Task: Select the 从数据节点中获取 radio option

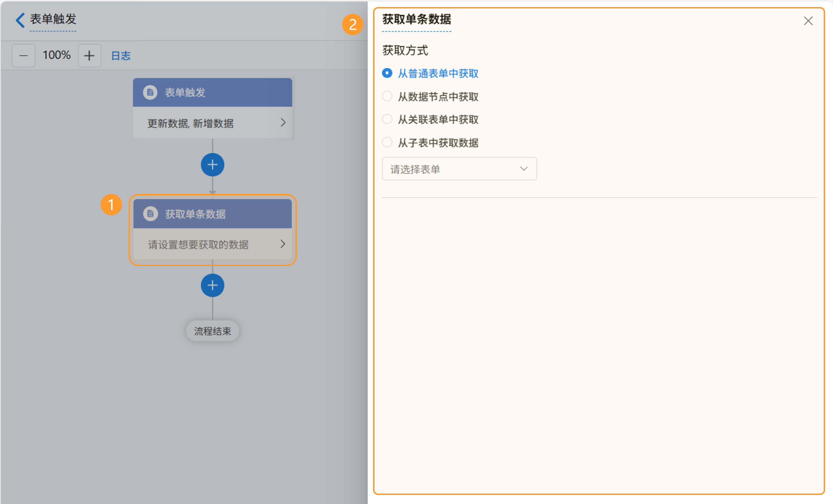Action: point(387,96)
